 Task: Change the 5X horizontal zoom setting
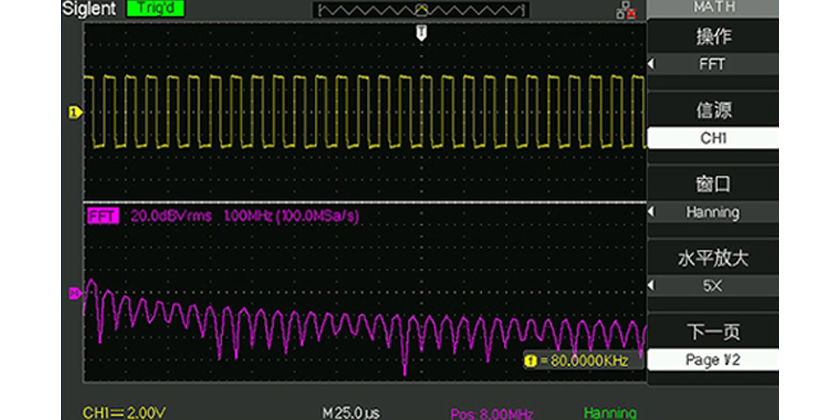click(x=714, y=286)
